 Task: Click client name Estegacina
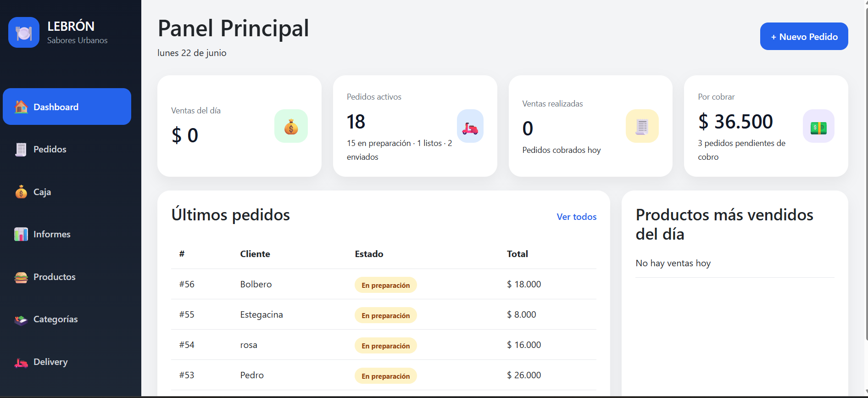click(x=262, y=314)
